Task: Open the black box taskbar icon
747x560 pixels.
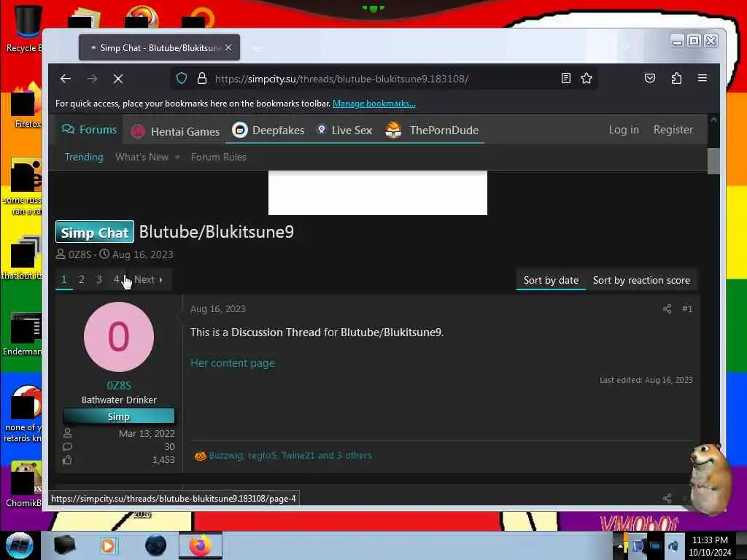Action: point(64,545)
